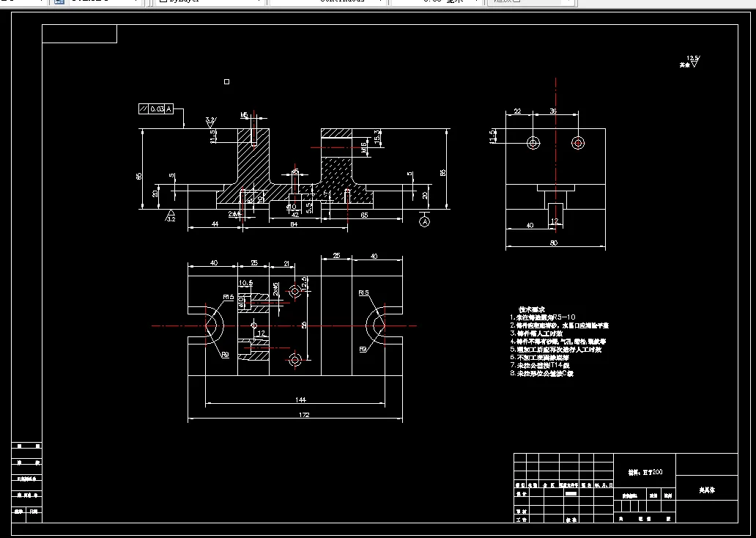This screenshot has height=538, width=756.
Task: Select the 技术要求 heading text
Action: [532, 309]
